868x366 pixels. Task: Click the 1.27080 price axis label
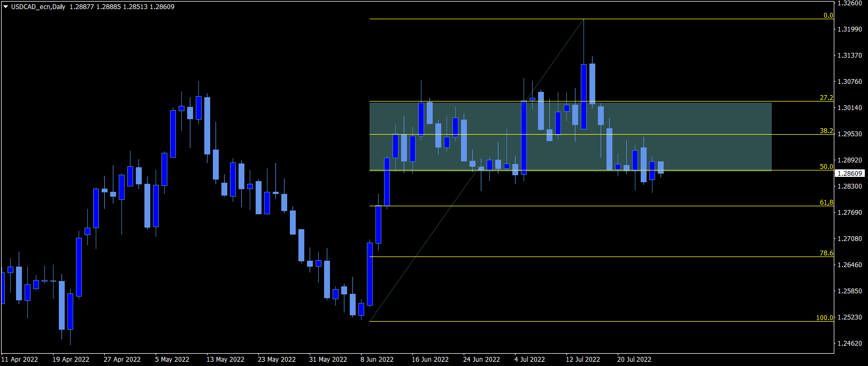coord(850,239)
